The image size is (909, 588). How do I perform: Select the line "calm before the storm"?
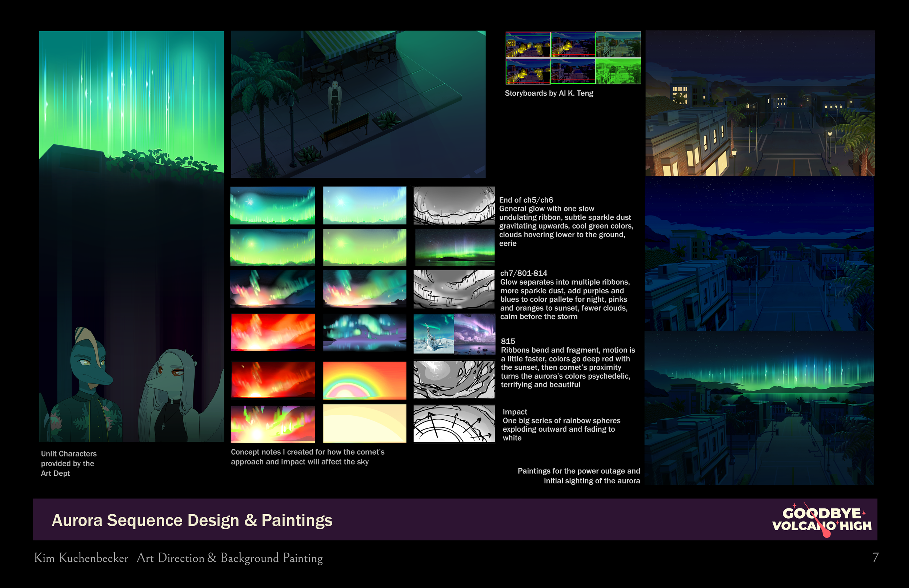(x=539, y=317)
